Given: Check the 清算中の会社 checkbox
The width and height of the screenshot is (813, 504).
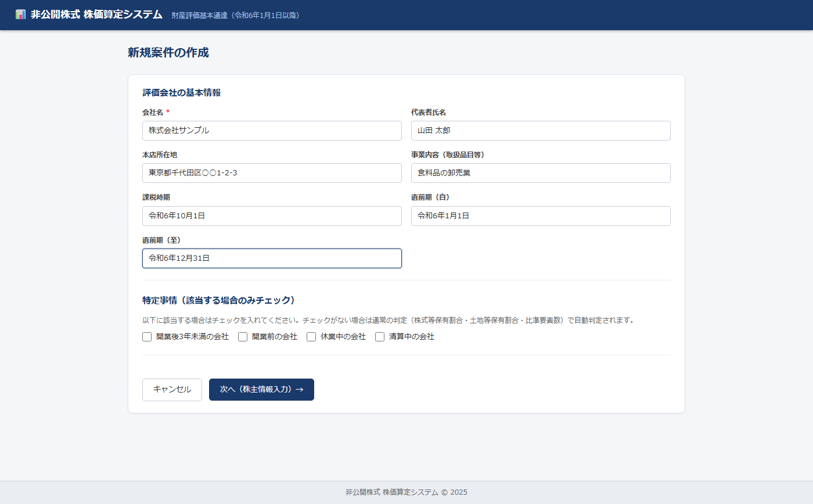Looking at the screenshot, I should (x=380, y=337).
